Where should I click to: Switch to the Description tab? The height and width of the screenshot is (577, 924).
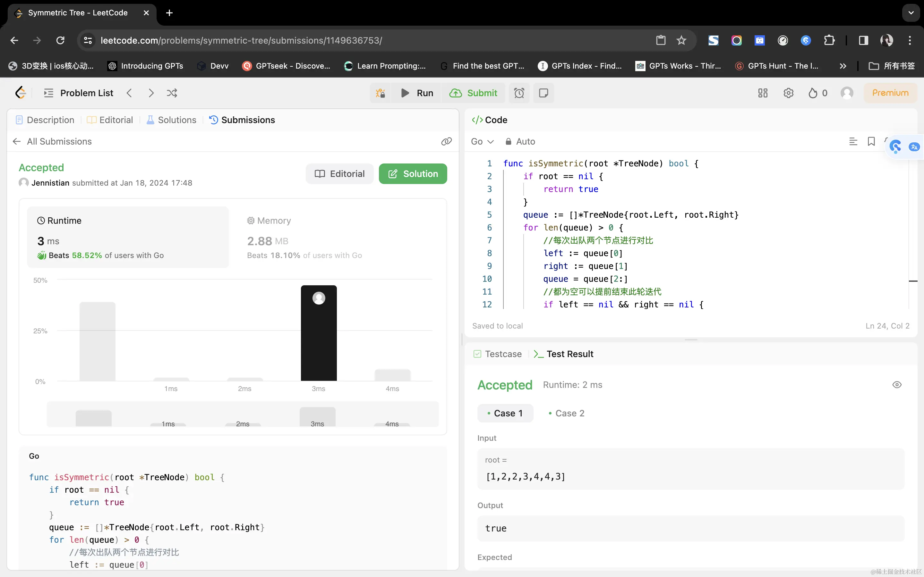pos(45,120)
